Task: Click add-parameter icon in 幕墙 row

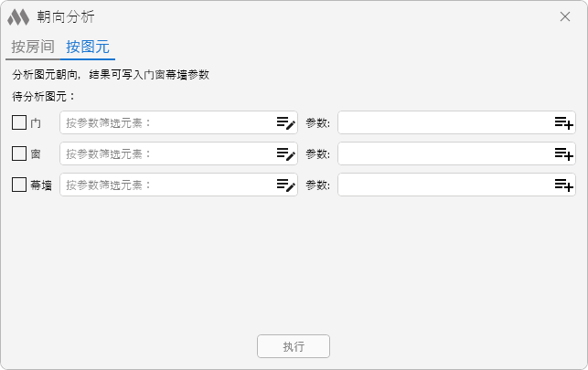Action: click(563, 185)
